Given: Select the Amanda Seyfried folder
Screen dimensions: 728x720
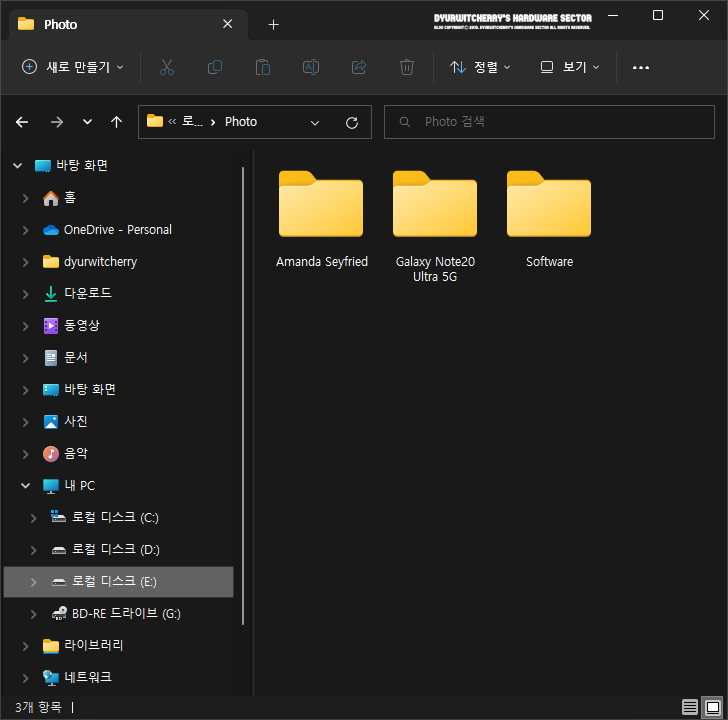Looking at the screenshot, I should 321,219.
